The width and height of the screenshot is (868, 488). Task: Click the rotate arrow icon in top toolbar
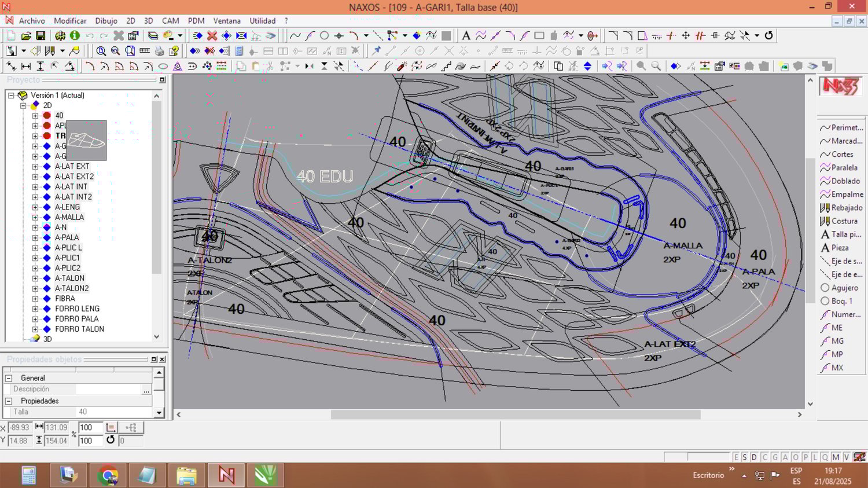[768, 36]
